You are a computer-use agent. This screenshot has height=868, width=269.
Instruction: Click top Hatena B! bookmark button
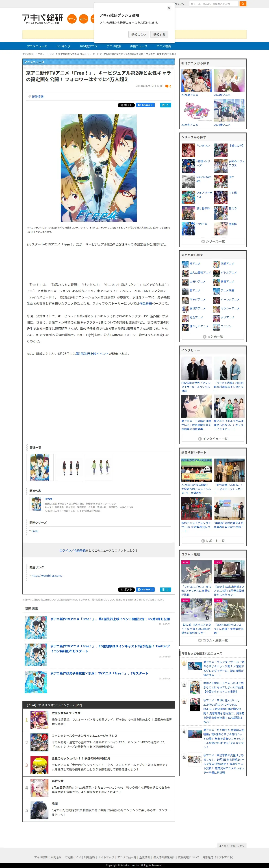click(x=165, y=105)
